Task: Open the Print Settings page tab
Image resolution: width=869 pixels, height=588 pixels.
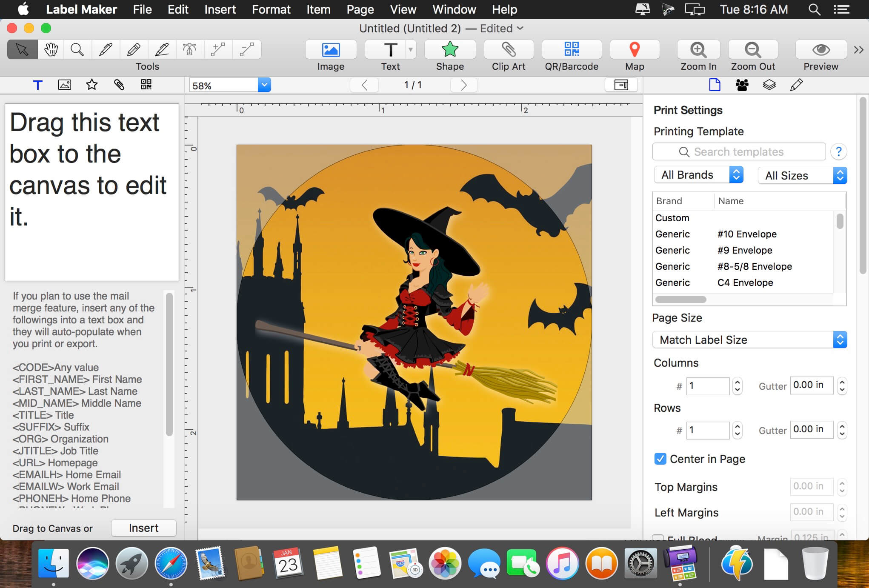Action: pos(715,85)
